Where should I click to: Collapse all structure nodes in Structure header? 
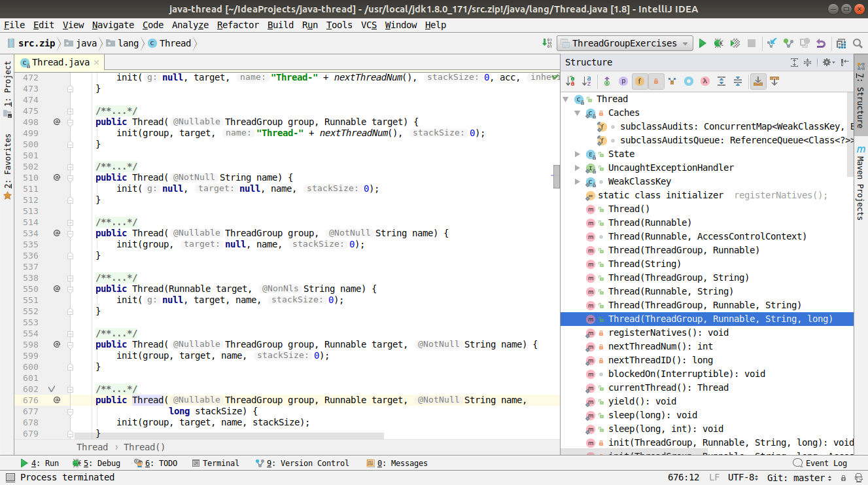tap(807, 62)
